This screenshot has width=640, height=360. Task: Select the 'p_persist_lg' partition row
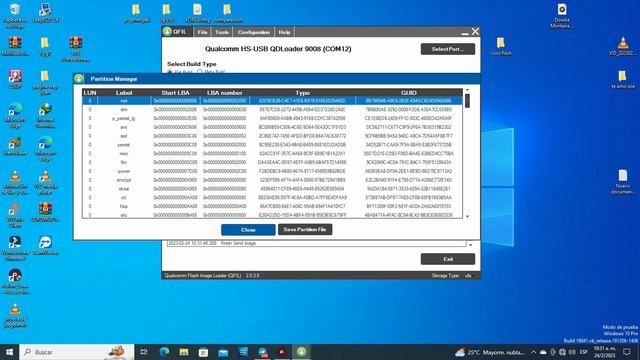(272, 118)
